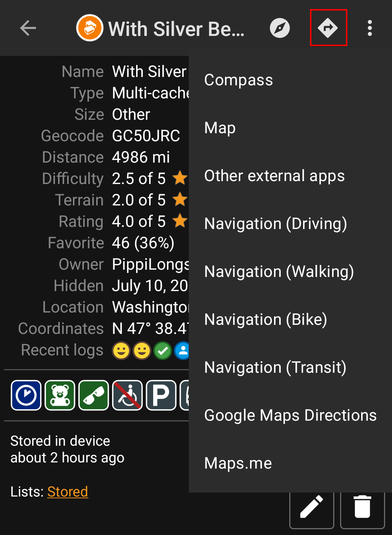Viewport: 392px width, 535px height.
Task: Tap the orange cache type icon
Action: [x=90, y=28]
